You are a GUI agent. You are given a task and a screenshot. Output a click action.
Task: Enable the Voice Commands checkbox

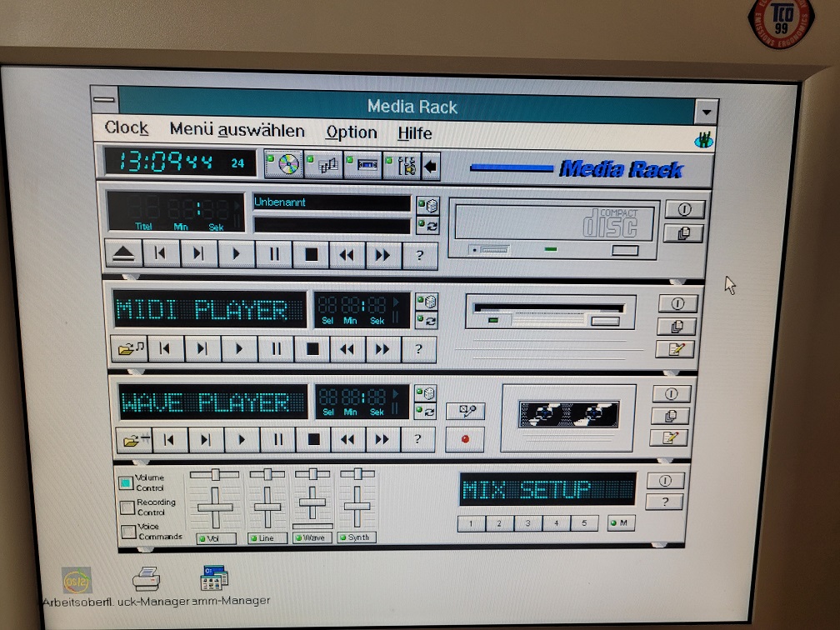tap(128, 532)
